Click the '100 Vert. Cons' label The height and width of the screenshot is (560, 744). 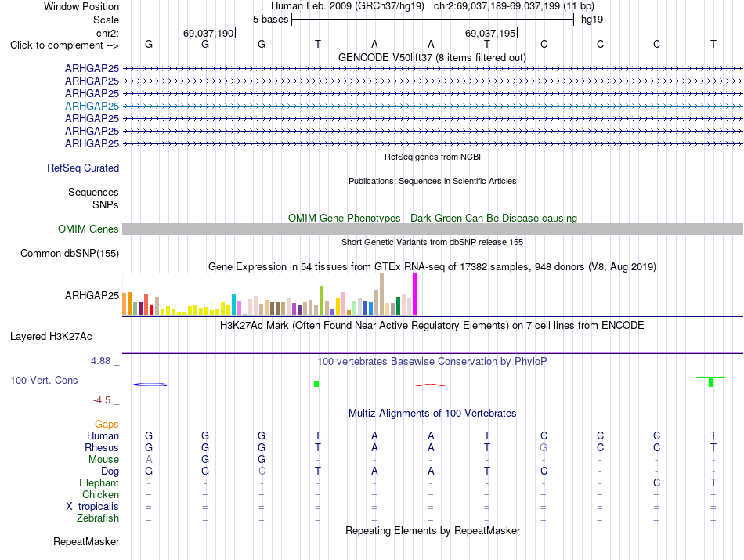click(x=44, y=380)
